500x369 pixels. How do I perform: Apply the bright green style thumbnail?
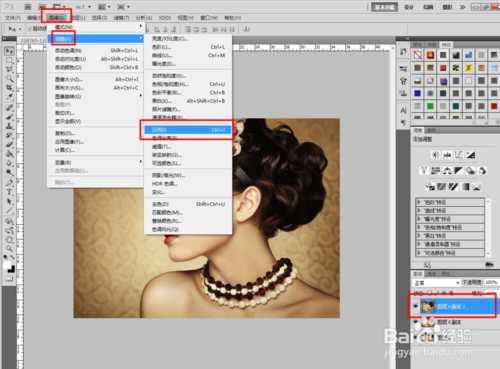pos(430,107)
